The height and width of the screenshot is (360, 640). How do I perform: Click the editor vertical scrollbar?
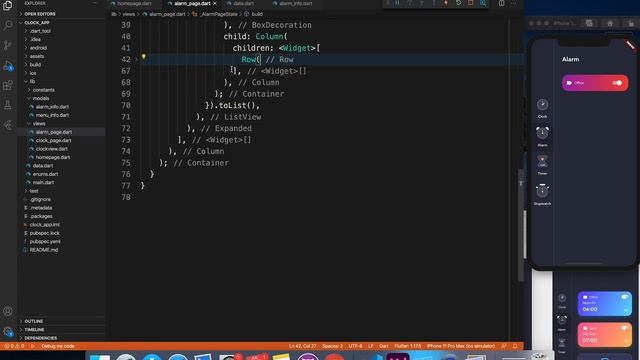coord(521,224)
